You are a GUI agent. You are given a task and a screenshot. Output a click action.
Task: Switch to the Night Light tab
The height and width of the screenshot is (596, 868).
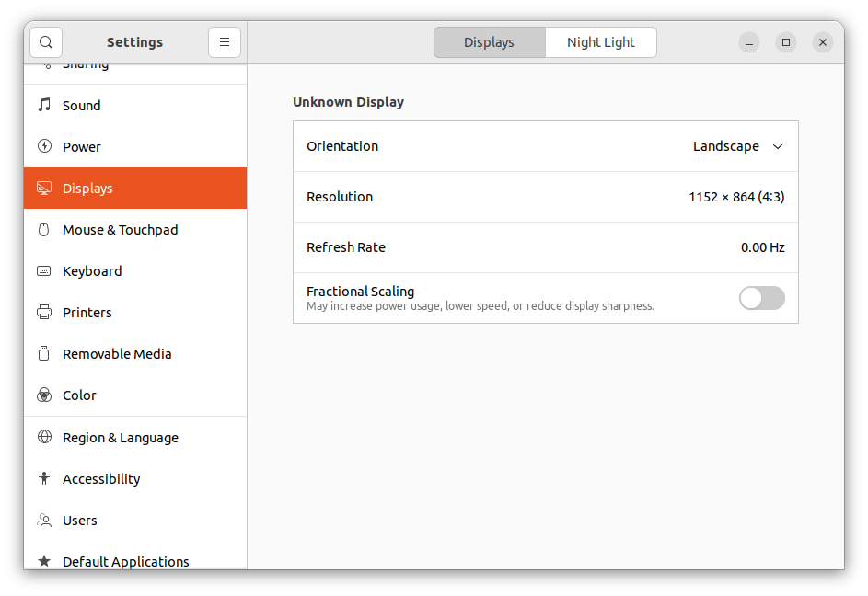pyautogui.click(x=600, y=42)
